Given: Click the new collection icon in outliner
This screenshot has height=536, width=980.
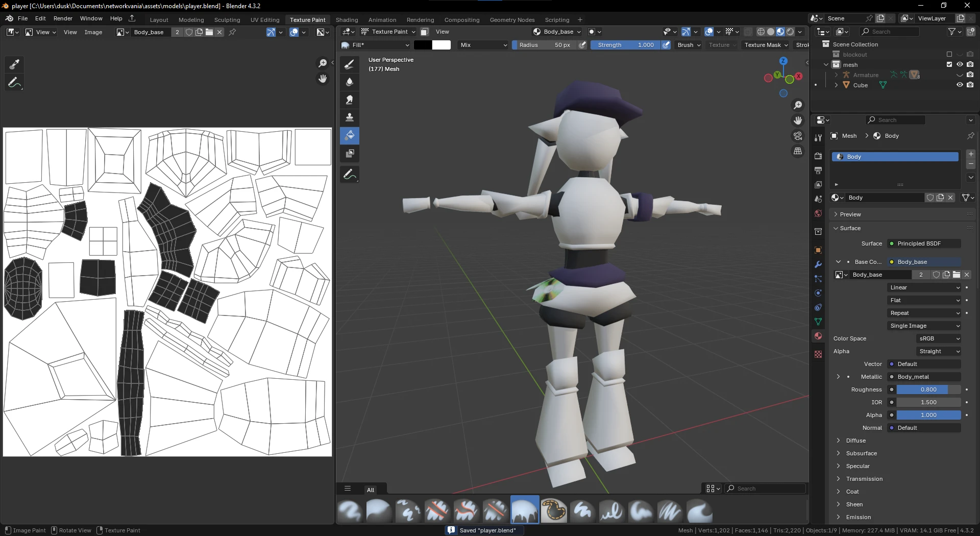Looking at the screenshot, I should [x=971, y=32].
